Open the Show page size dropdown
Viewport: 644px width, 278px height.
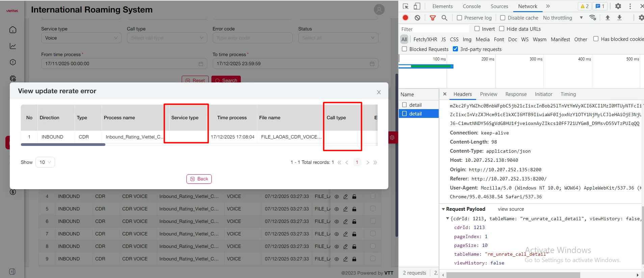45,162
